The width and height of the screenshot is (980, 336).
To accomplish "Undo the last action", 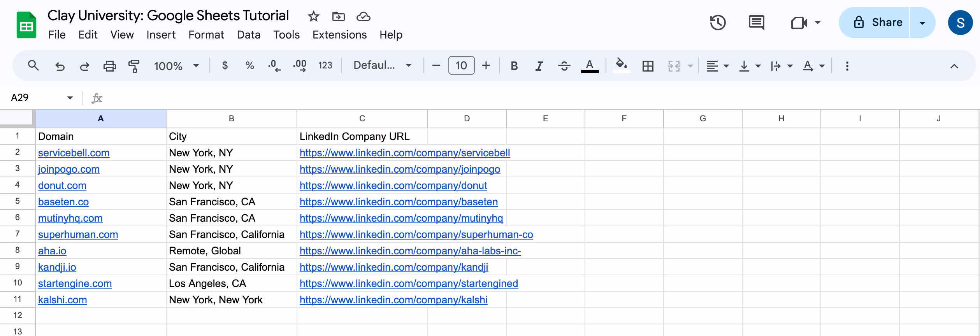I will click(x=60, y=66).
